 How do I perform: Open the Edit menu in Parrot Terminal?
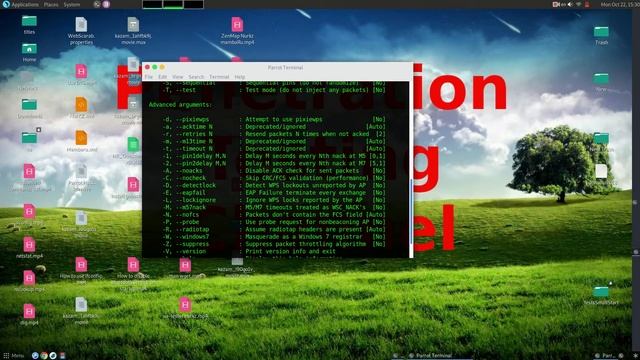162,77
